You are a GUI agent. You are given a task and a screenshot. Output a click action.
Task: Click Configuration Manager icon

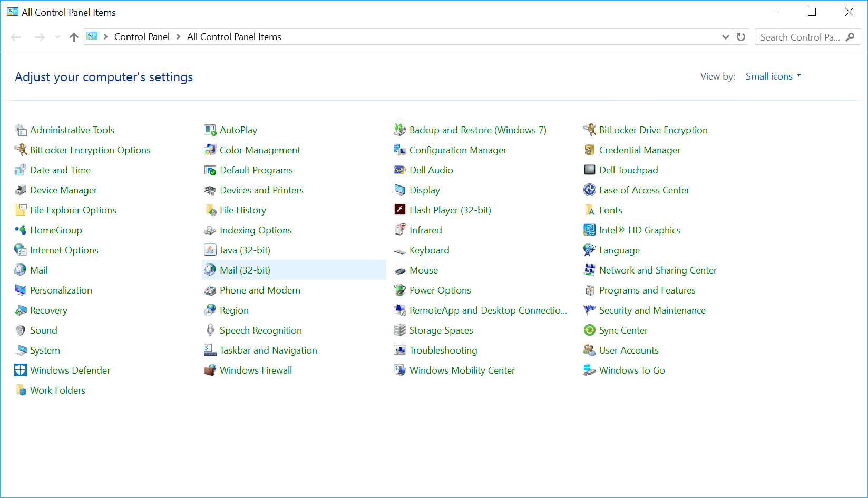tap(400, 150)
